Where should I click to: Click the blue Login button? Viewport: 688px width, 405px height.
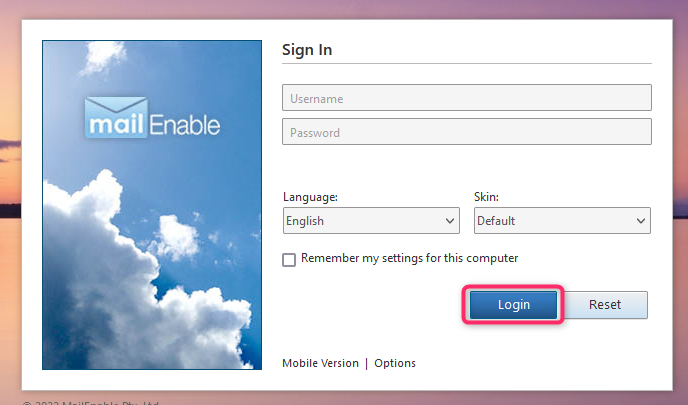coord(513,305)
